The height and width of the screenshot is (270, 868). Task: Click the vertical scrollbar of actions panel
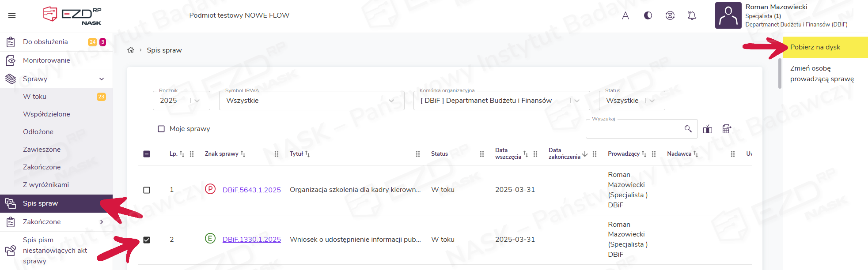(x=780, y=74)
